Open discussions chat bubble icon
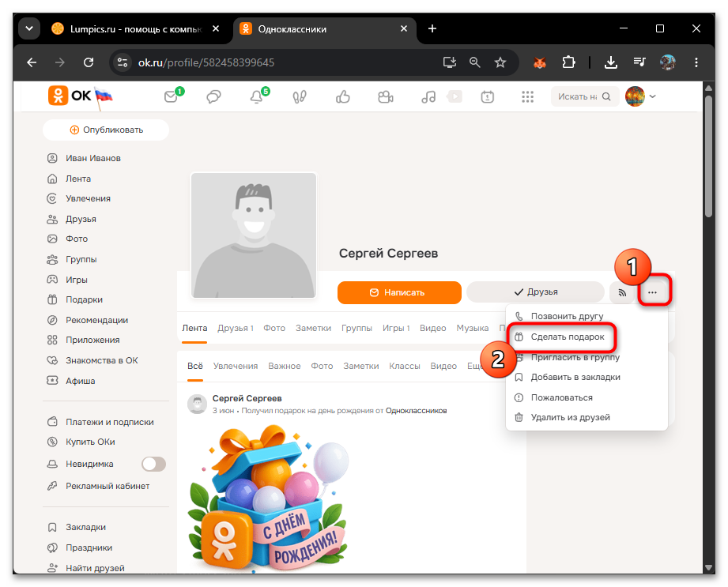This screenshot has width=728, height=587. tap(213, 96)
